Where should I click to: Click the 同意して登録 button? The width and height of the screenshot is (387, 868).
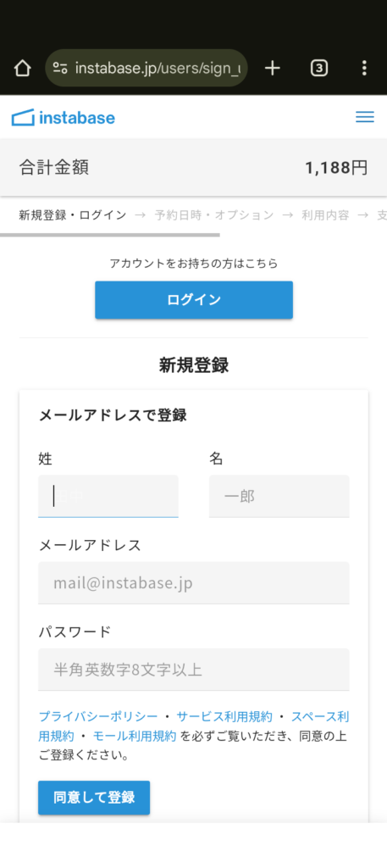(94, 798)
